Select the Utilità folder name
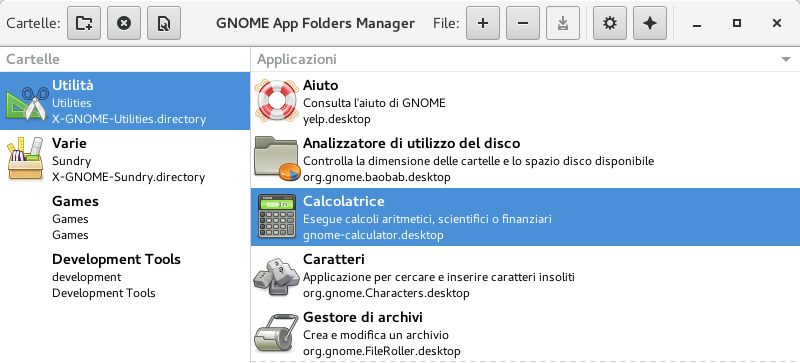The image size is (800, 363). tap(72, 85)
